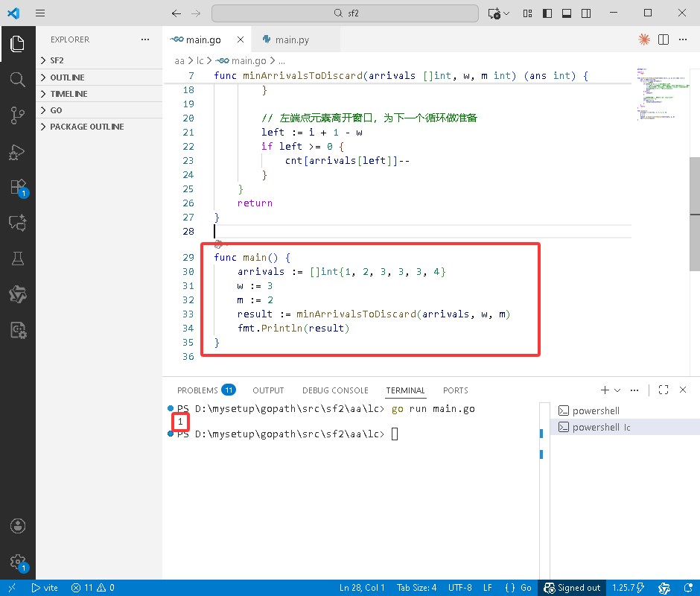The width and height of the screenshot is (700, 596).
Task: Open errors and warnings count in status bar
Action: tap(93, 588)
